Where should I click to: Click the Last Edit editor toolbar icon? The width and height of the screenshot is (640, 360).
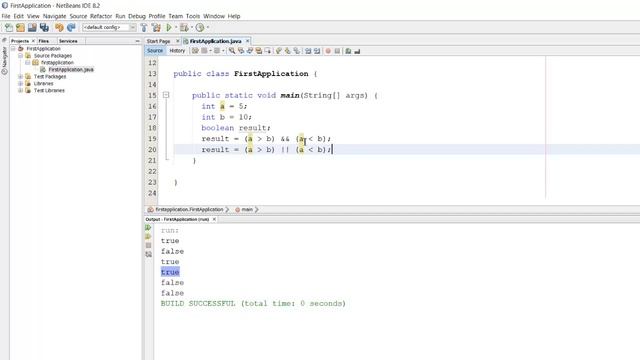pos(195,51)
